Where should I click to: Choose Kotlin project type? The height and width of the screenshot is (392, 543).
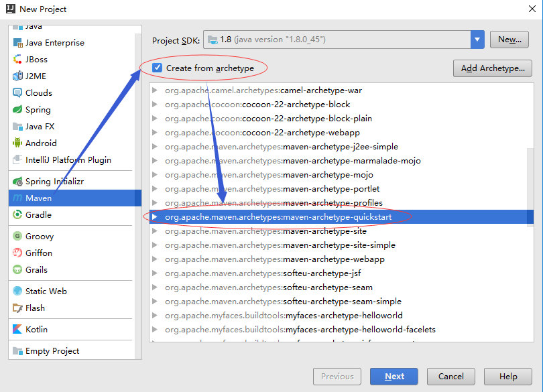[72, 329]
